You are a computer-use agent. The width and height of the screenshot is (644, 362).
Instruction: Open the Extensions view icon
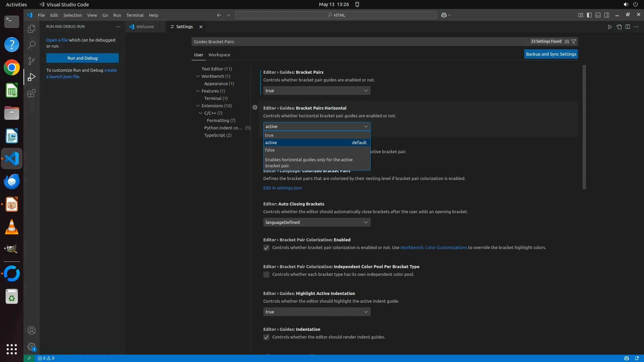(x=31, y=93)
